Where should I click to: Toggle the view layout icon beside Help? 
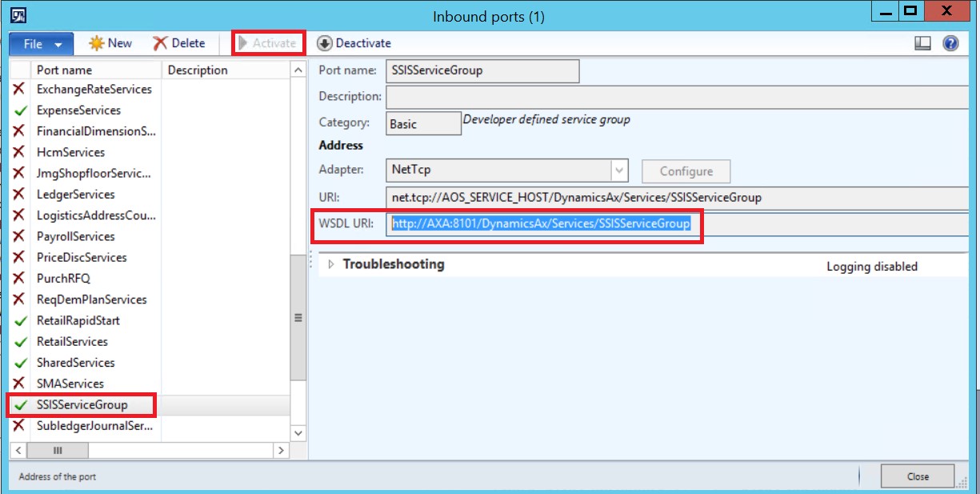922,43
